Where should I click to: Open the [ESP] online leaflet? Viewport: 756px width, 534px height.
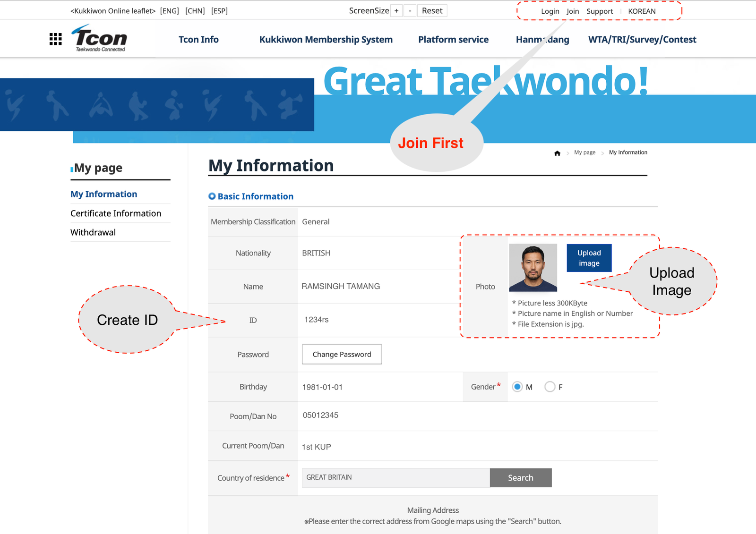(219, 11)
